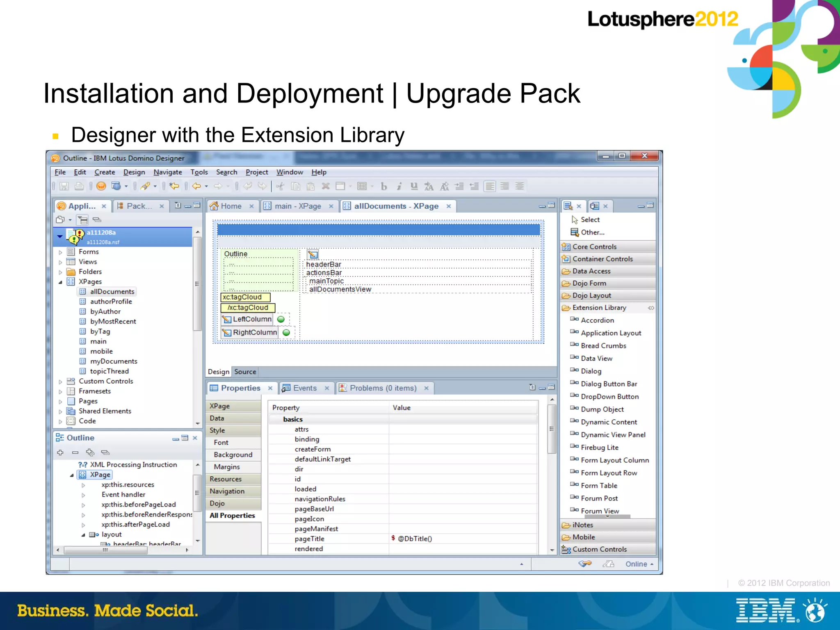Switch to the Source view tab
Image resolution: width=840 pixels, height=630 pixels.
pos(245,372)
